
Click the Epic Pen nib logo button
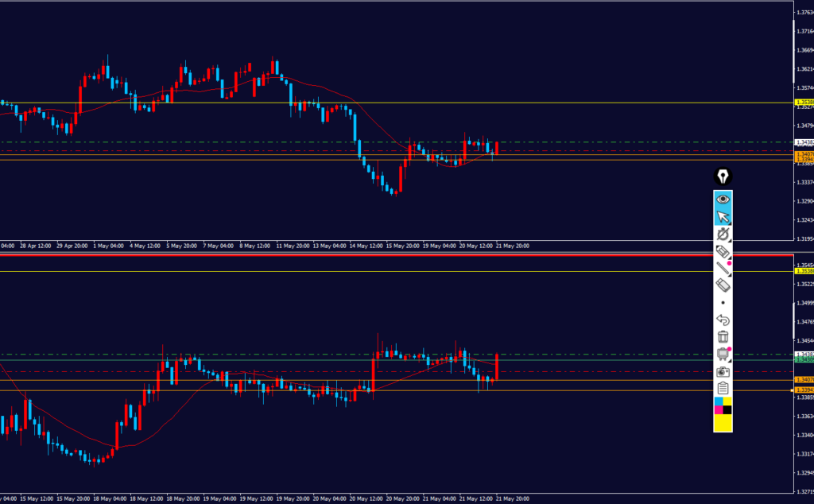click(723, 176)
